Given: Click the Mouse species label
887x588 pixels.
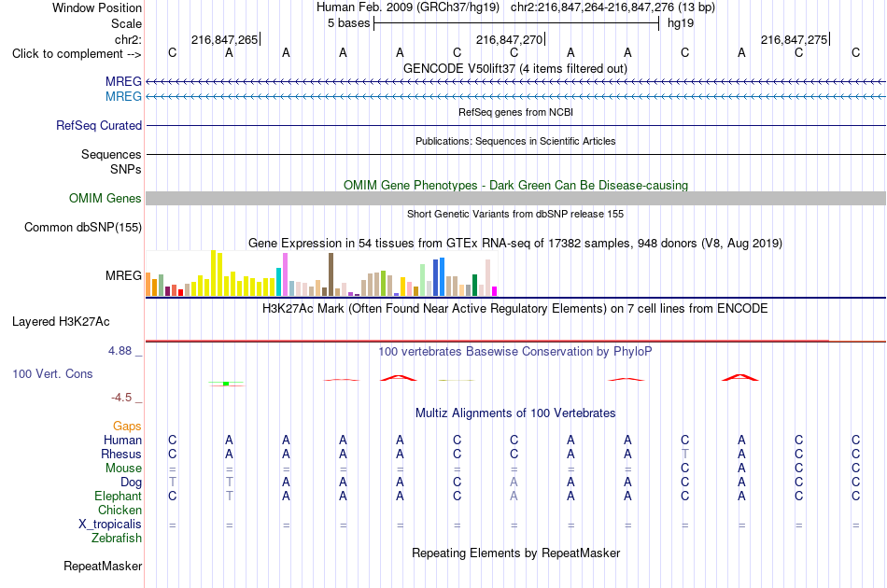Looking at the screenshot, I should coord(123,469).
